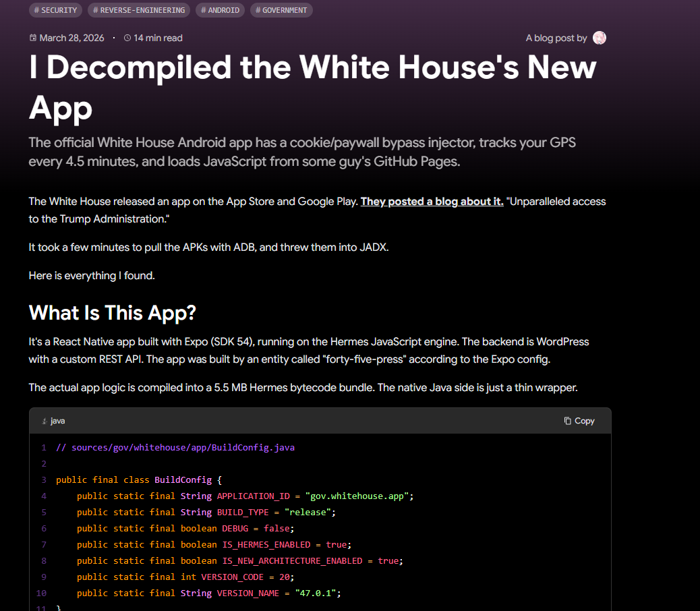Click the calendar icon beside March 28, 2026
Screen dimensions: 700x611
click(33, 38)
